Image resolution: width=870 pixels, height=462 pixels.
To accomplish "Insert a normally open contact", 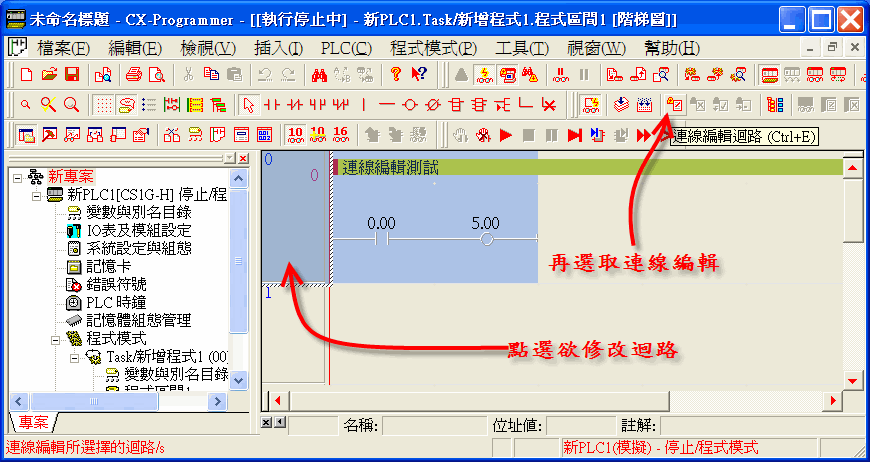I will pyautogui.click(x=272, y=104).
